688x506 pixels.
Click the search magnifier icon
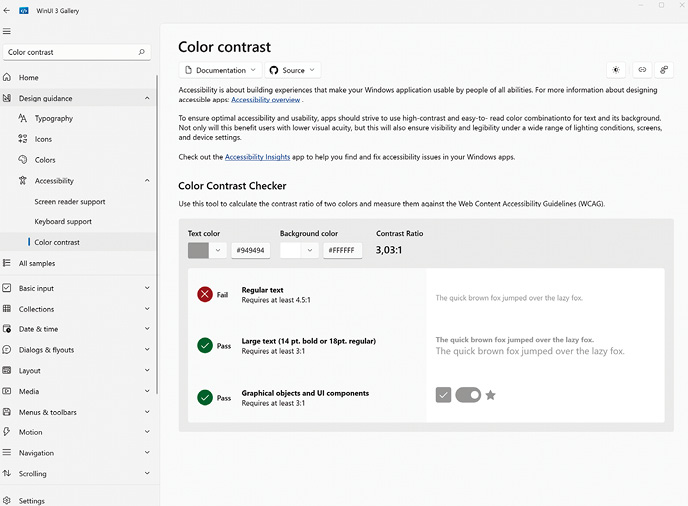click(x=141, y=52)
